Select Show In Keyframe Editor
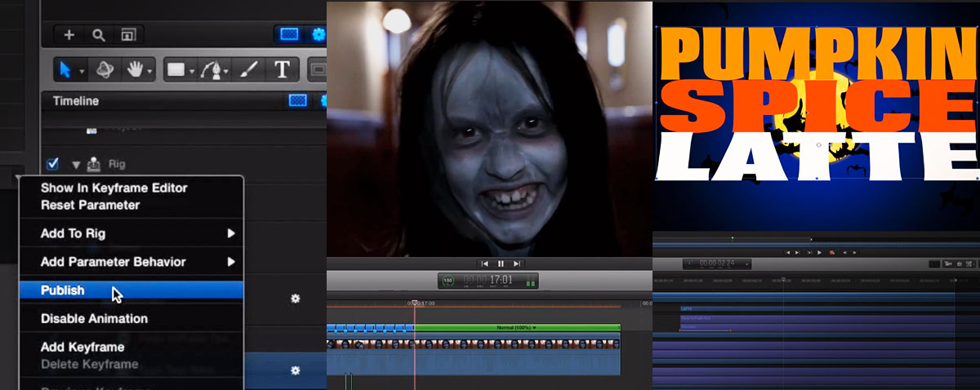 114,188
